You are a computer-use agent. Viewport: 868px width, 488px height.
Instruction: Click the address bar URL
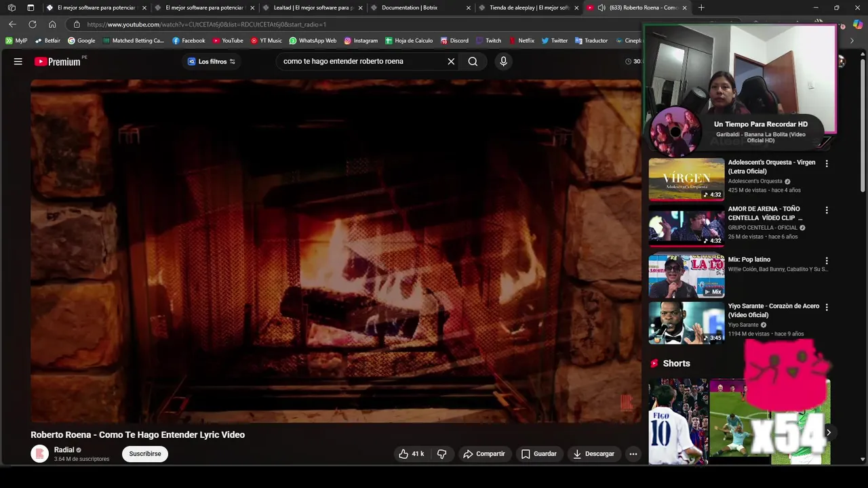pyautogui.click(x=207, y=24)
